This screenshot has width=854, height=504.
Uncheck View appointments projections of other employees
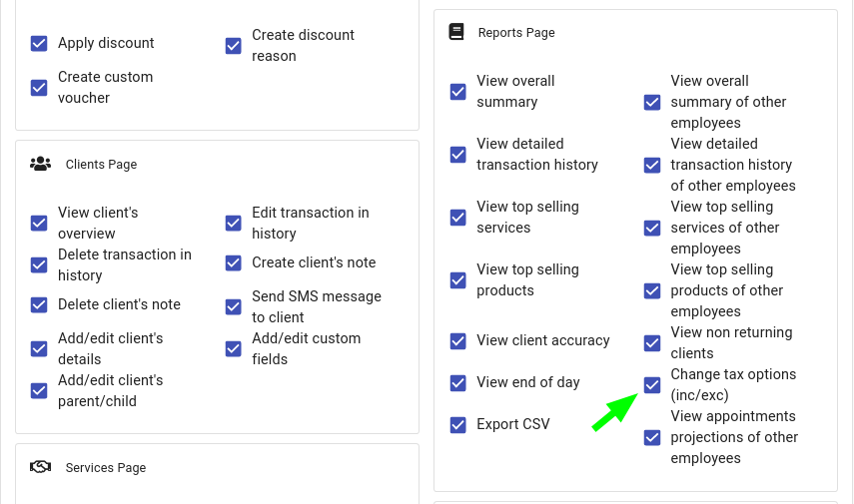point(652,437)
